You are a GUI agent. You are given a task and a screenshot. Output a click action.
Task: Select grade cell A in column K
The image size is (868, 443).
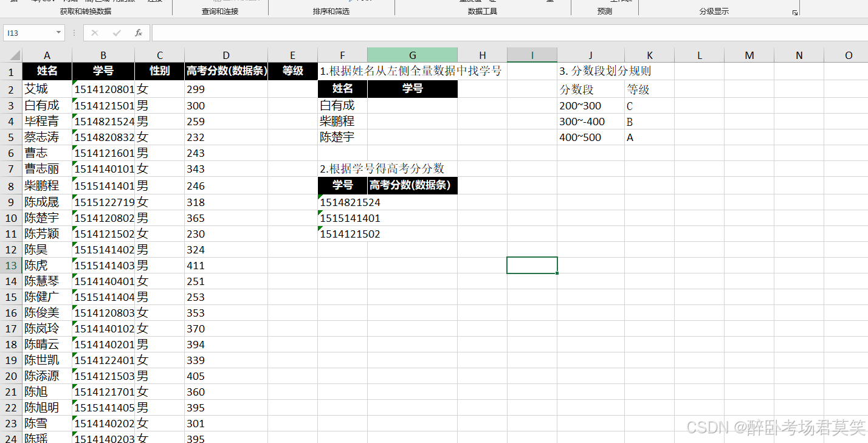coord(650,137)
